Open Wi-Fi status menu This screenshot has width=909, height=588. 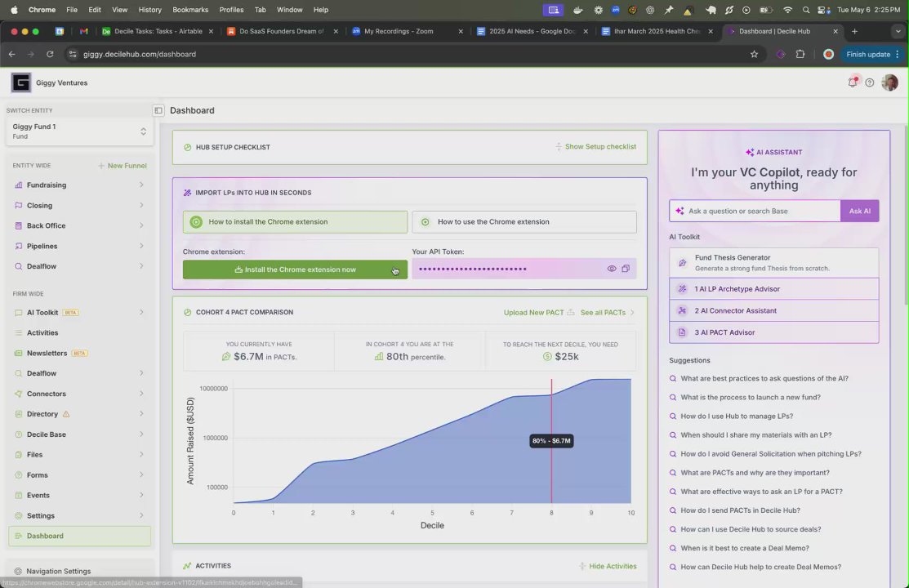pos(787,10)
